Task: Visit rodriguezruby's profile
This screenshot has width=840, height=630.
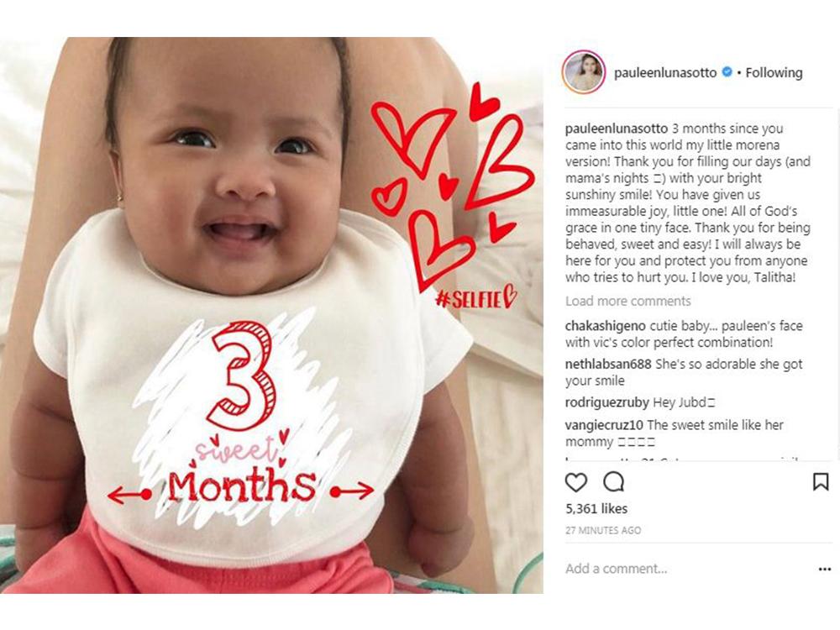Action: pos(607,402)
